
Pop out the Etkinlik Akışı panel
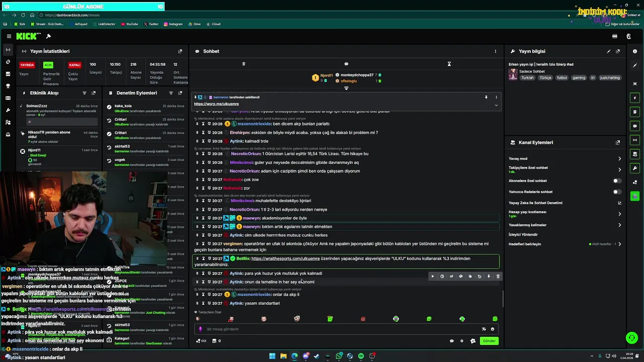pyautogui.click(x=94, y=93)
